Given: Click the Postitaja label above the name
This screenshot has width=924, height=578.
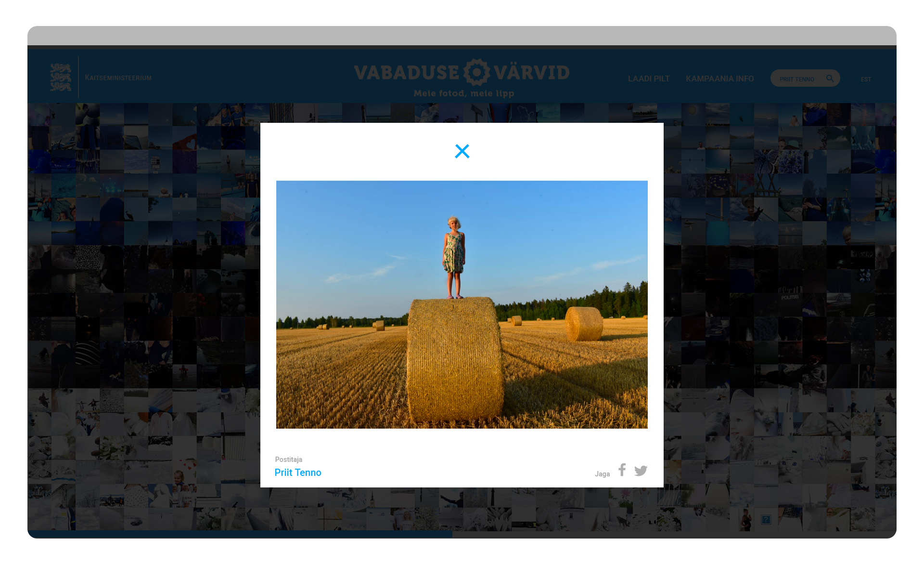Looking at the screenshot, I should [x=288, y=460].
